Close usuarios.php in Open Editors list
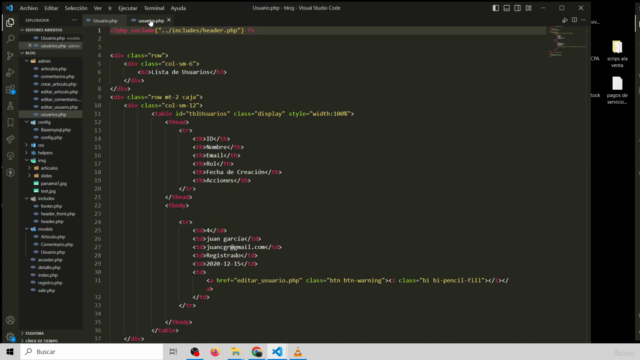 30,46
